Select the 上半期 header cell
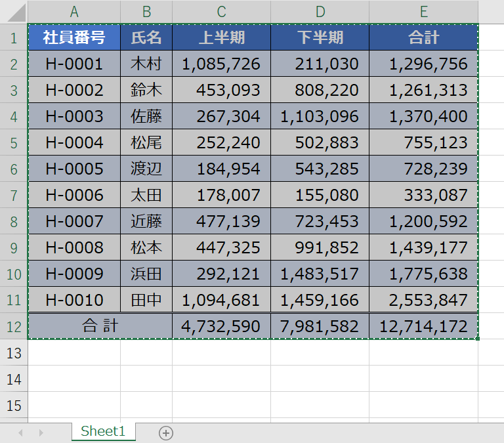 [221, 37]
